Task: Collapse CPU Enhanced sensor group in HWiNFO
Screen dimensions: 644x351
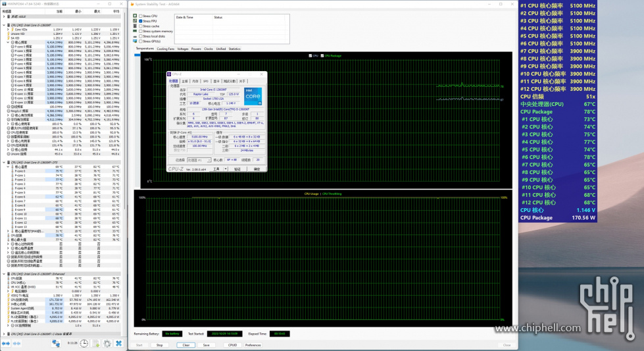Action: (4, 274)
